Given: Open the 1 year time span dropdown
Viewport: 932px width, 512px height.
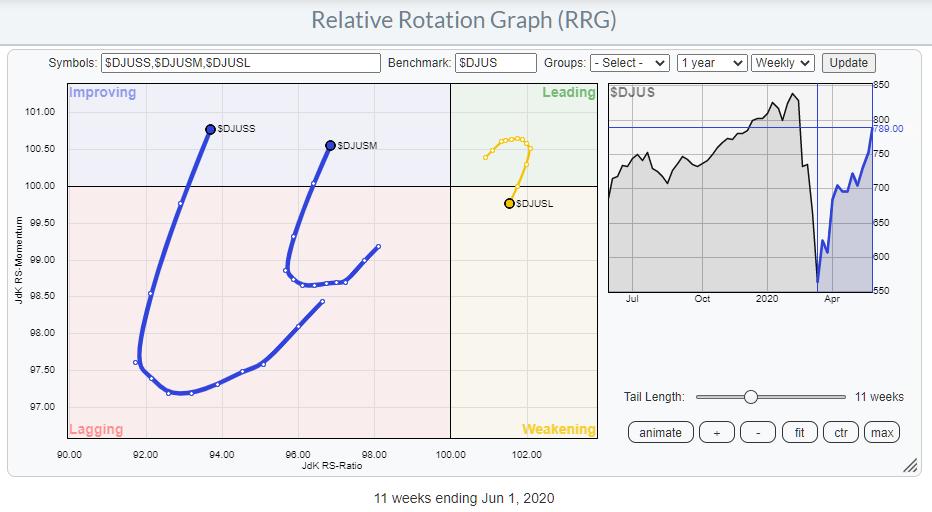Looking at the screenshot, I should 711,63.
